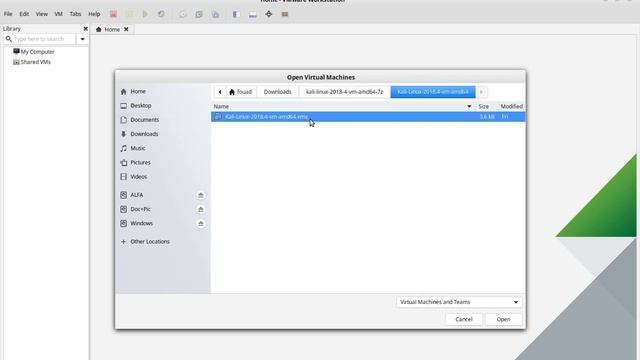
Task: Click the green Power On play icon
Action: pyautogui.click(x=145, y=14)
